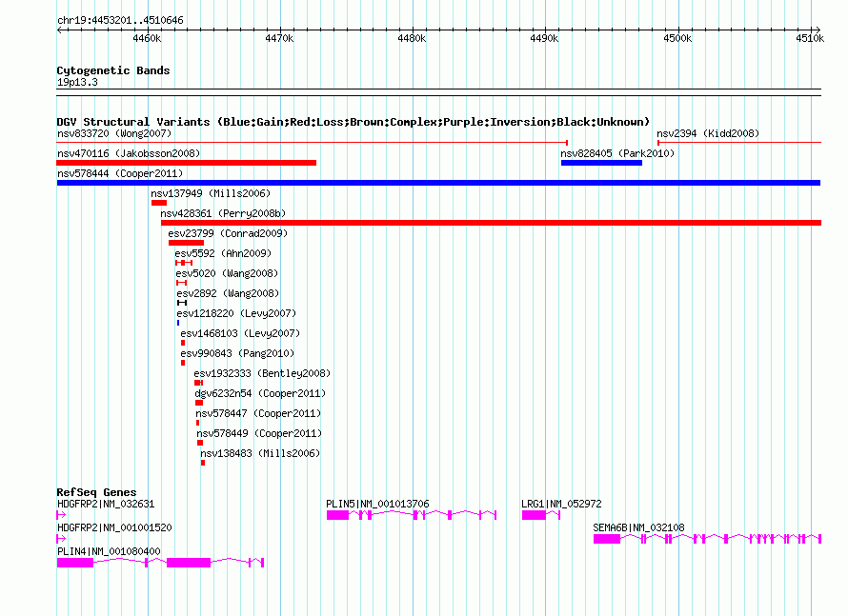Click the nsv828405 (Park2010) blue gain bar

pyautogui.click(x=601, y=163)
